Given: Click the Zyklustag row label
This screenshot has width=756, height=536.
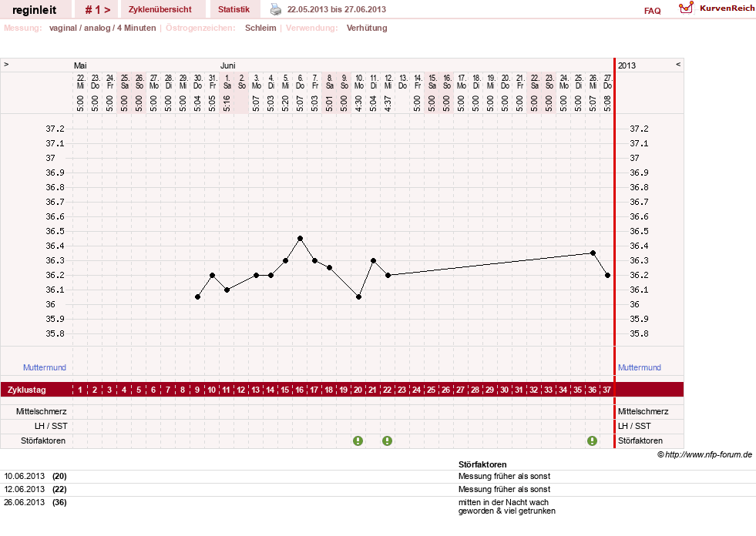Looking at the screenshot, I should coord(27,390).
